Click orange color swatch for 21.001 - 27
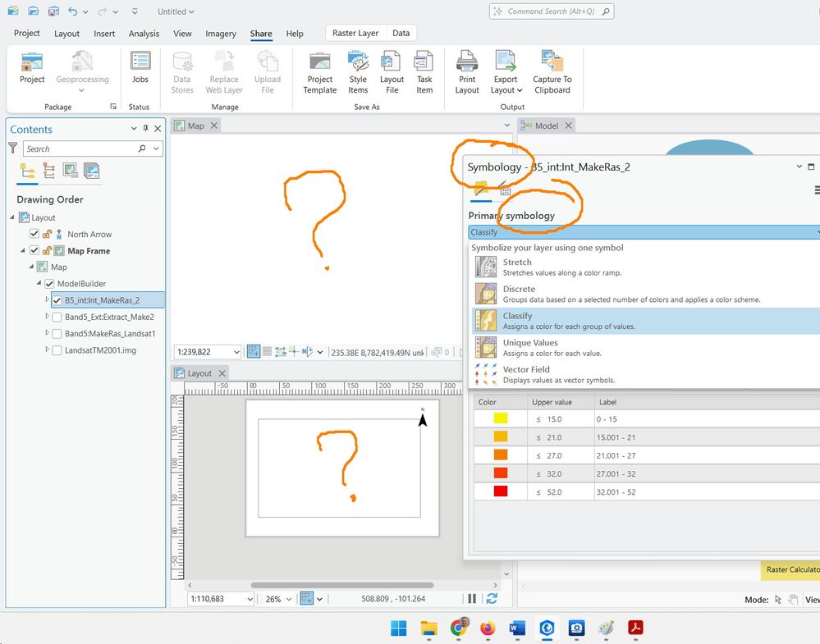The image size is (820, 644). pos(501,454)
